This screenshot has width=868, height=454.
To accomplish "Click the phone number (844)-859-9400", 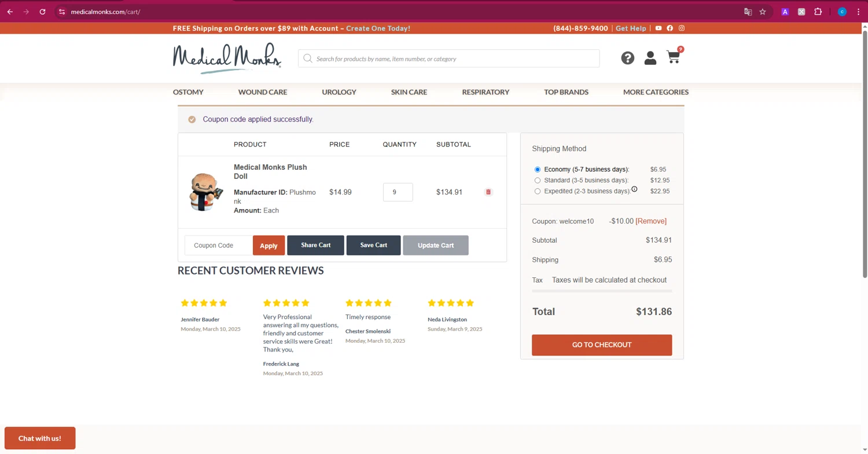I will tap(580, 28).
